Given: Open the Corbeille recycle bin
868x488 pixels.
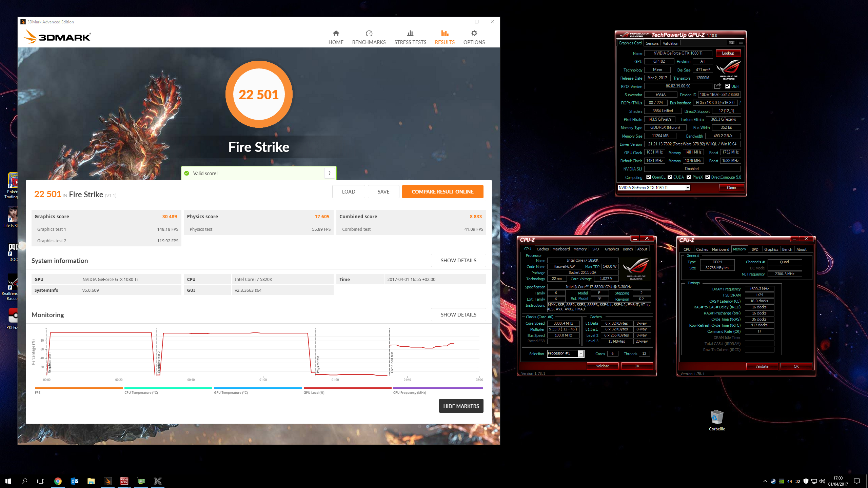Looking at the screenshot, I should pyautogui.click(x=717, y=420).
